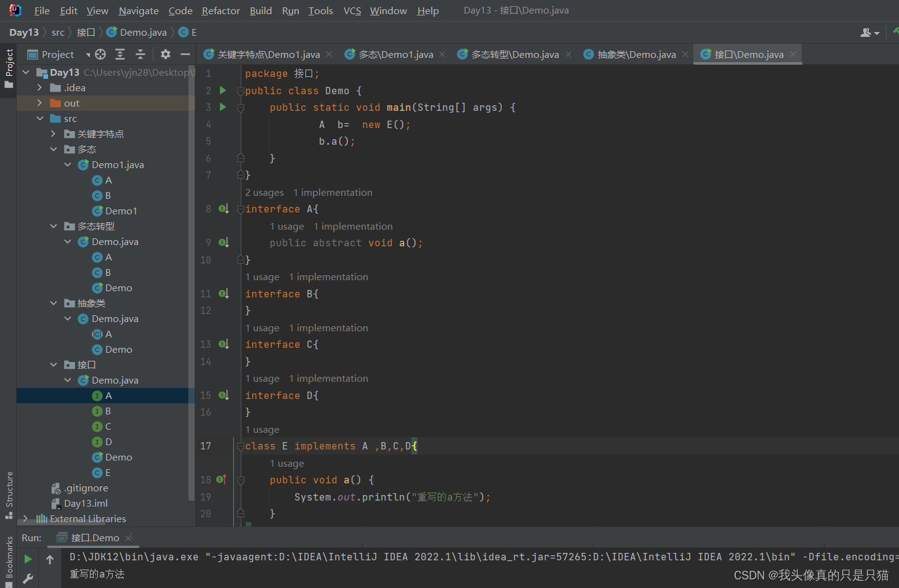The height and width of the screenshot is (588, 899).
Task: Collapse the 多态转型 package
Action: click(x=53, y=226)
